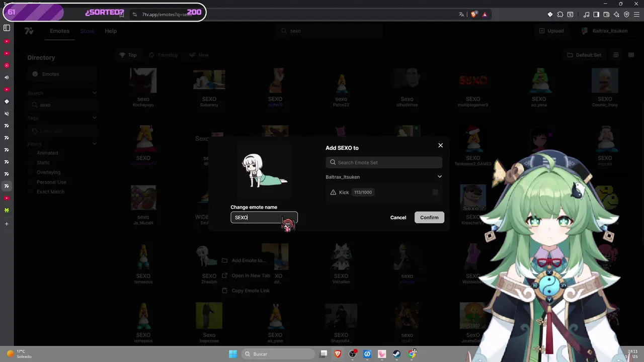Click the top header sexo search box
644x362 pixels.
click(x=330, y=31)
